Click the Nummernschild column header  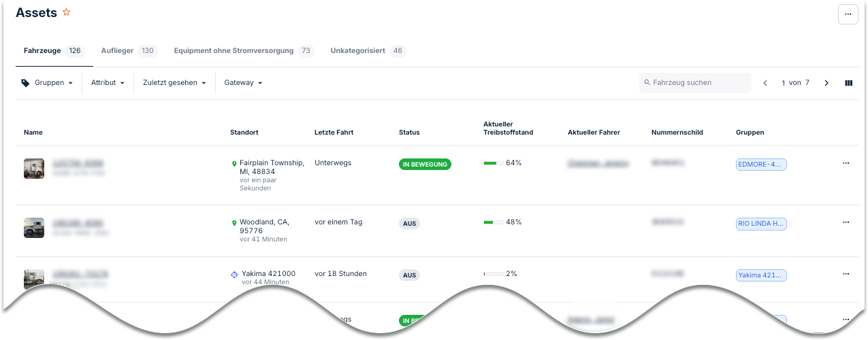click(x=677, y=133)
